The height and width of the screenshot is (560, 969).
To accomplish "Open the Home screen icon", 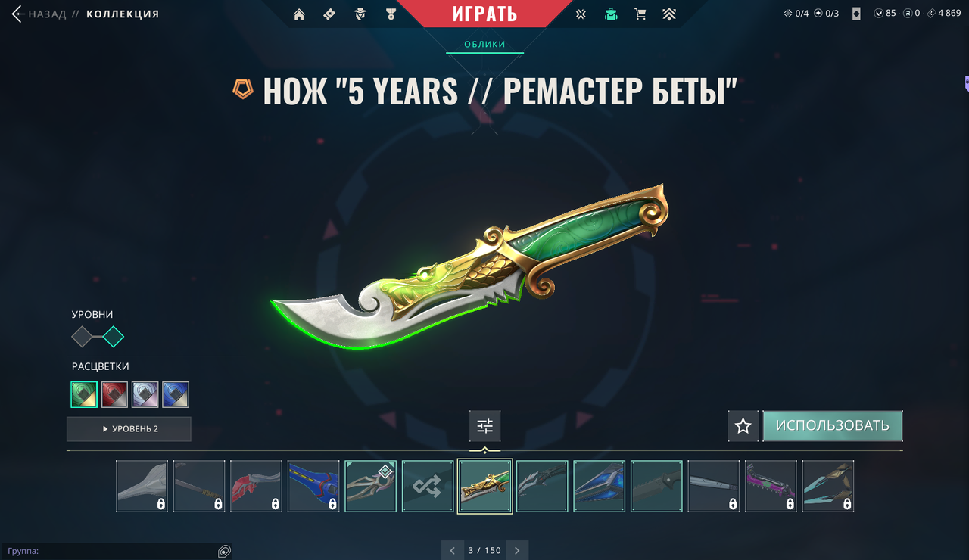I will 299,14.
